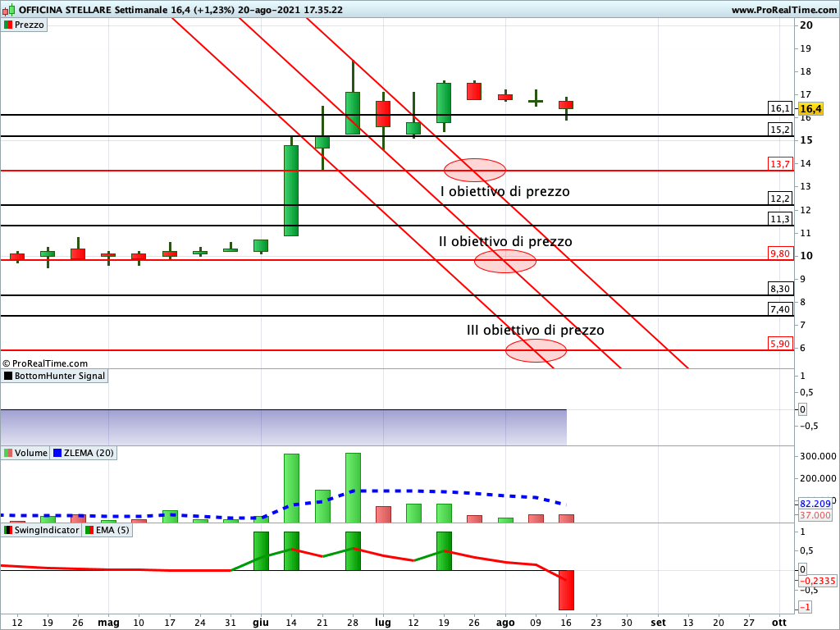The width and height of the screenshot is (840, 630).
Task: Select the ellipse marking the second price target
Action: click(x=504, y=261)
